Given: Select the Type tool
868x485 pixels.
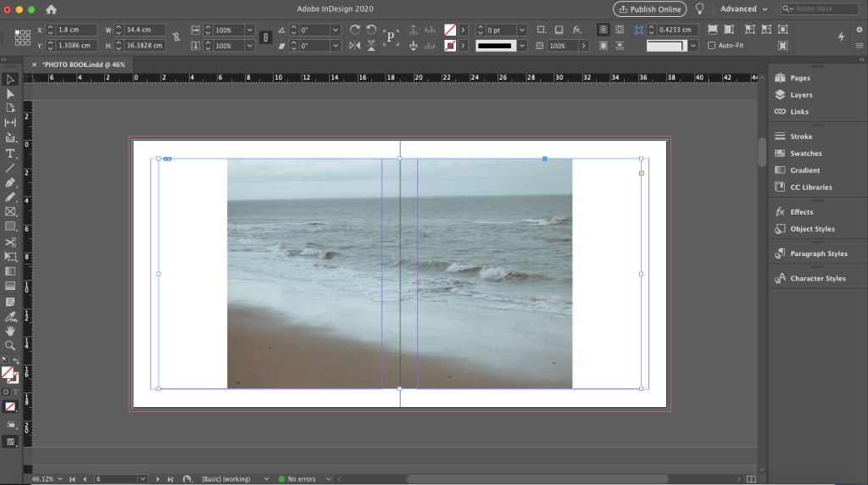Looking at the screenshot, I should pos(10,153).
